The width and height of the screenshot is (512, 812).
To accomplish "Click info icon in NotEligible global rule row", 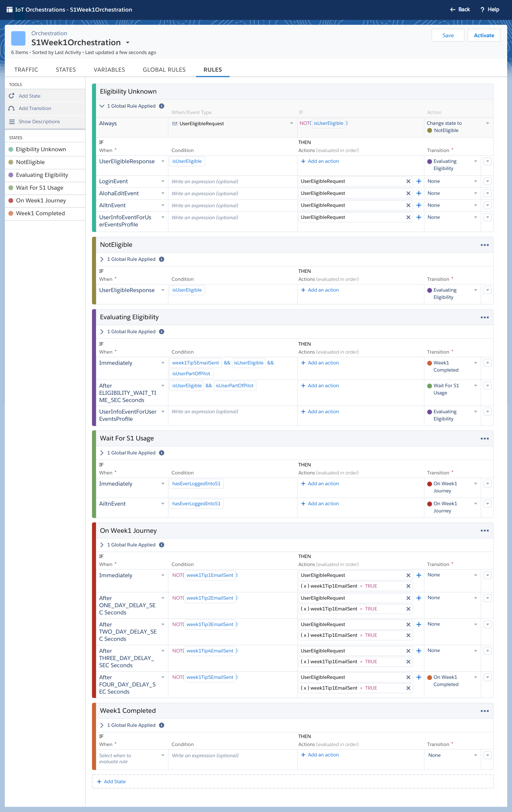I will 162,259.
